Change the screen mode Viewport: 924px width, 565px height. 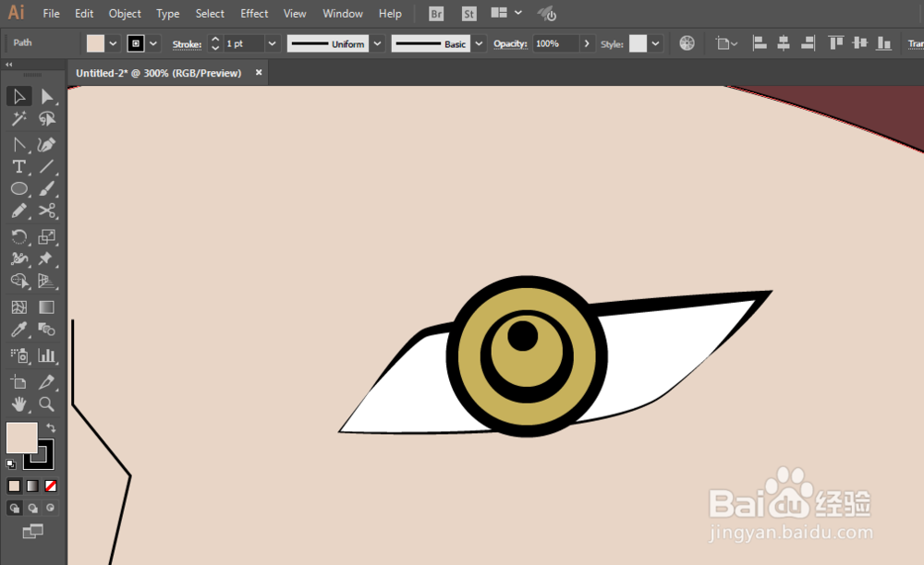33,532
